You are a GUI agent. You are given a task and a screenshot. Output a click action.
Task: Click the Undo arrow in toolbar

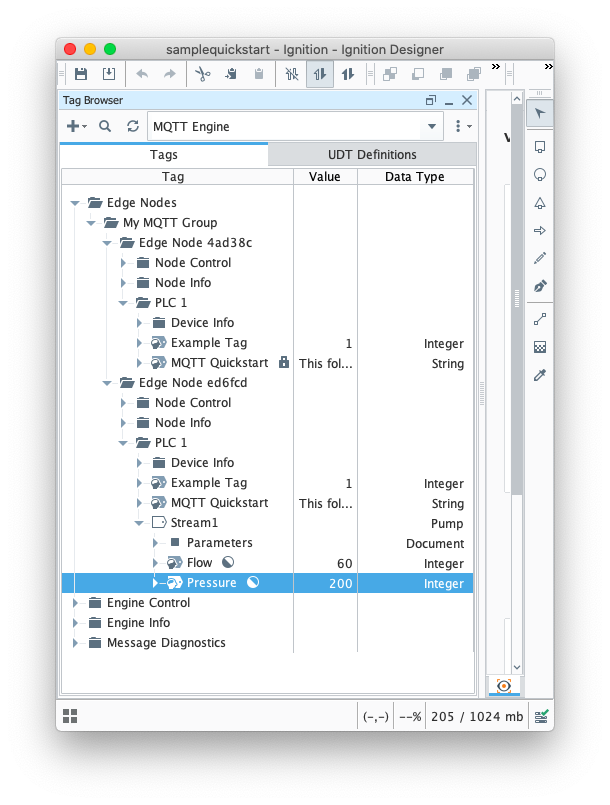click(142, 74)
